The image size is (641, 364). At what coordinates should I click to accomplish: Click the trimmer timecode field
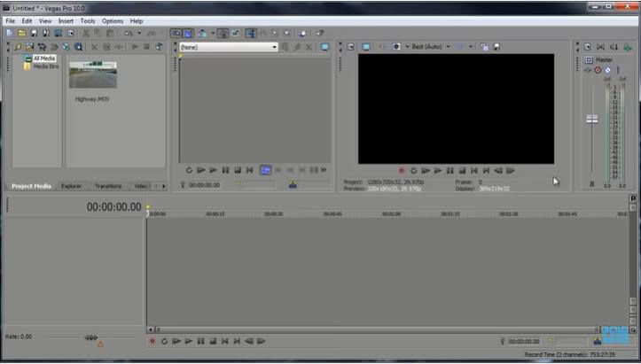pos(205,185)
